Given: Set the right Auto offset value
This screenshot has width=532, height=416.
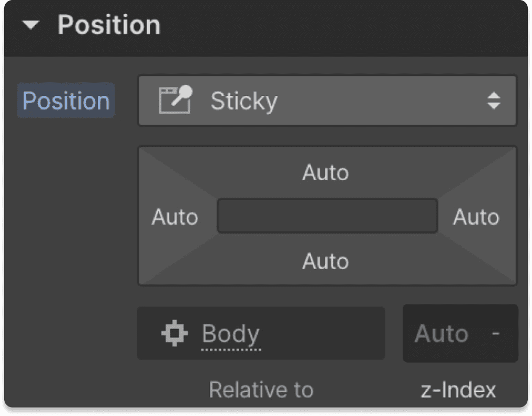Looking at the screenshot, I should click(x=476, y=216).
